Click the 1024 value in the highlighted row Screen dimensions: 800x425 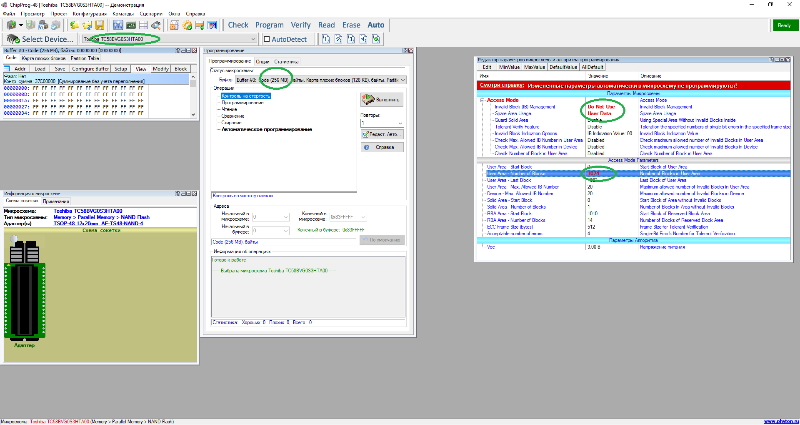pos(594,173)
